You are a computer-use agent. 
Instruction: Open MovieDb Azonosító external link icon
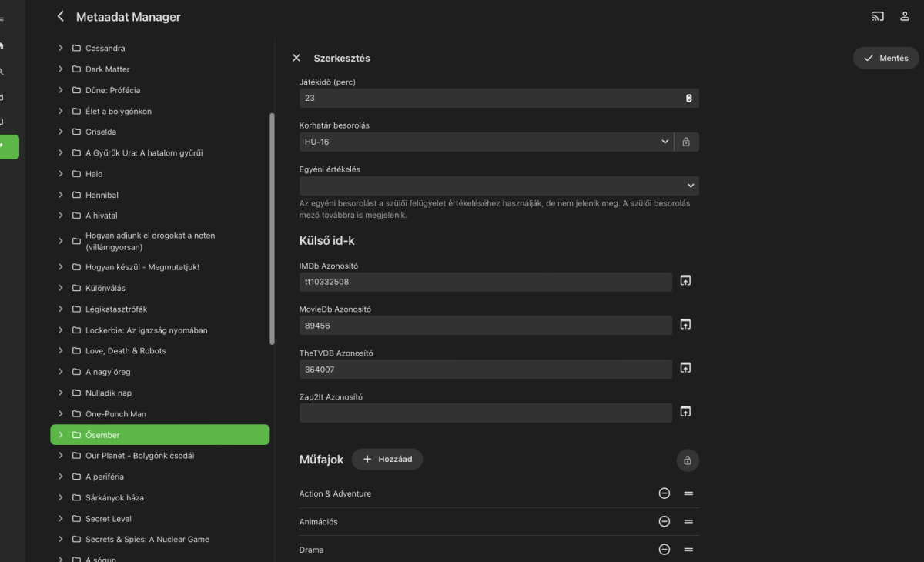pyautogui.click(x=685, y=324)
